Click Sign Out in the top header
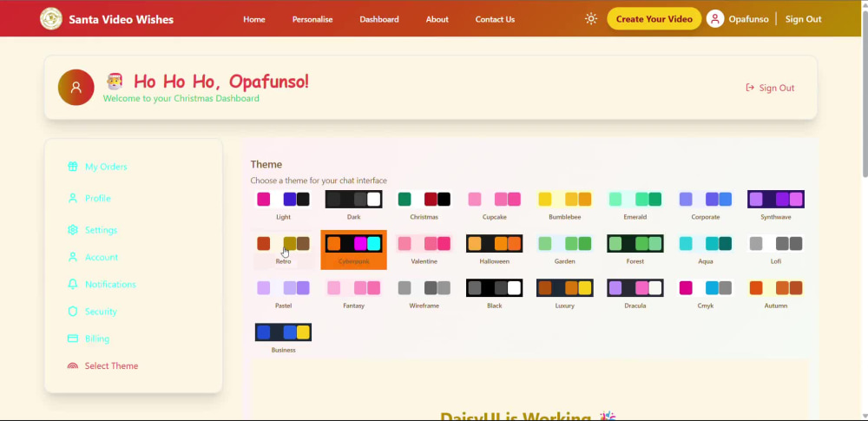Viewport: 868px width, 421px height. pos(803,19)
